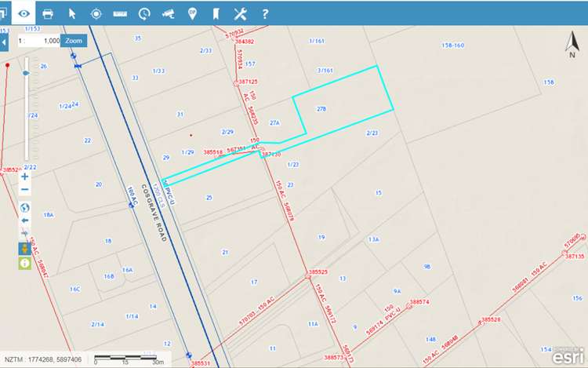Zoom out with the minus button
This screenshot has height=368, width=588.
coord(25,190)
